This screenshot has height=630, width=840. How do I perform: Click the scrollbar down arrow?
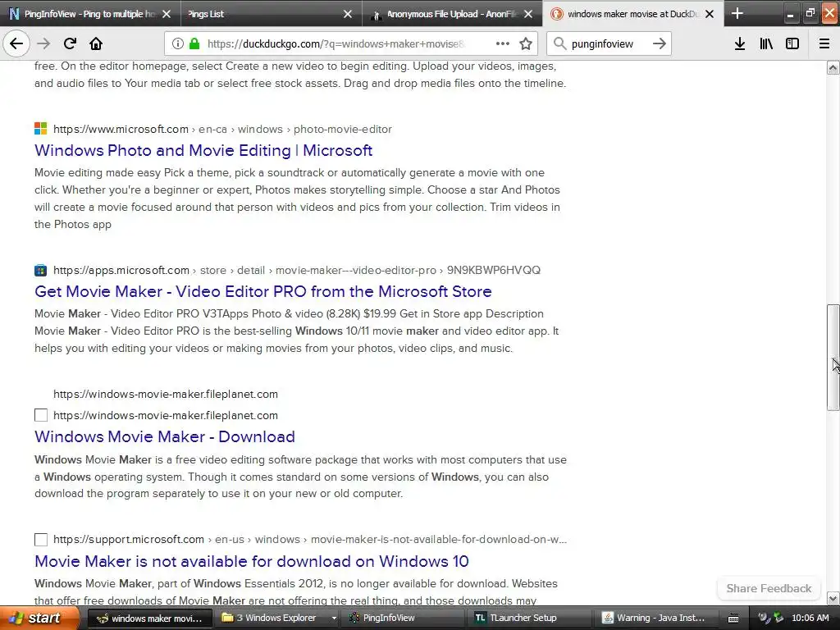click(833, 598)
